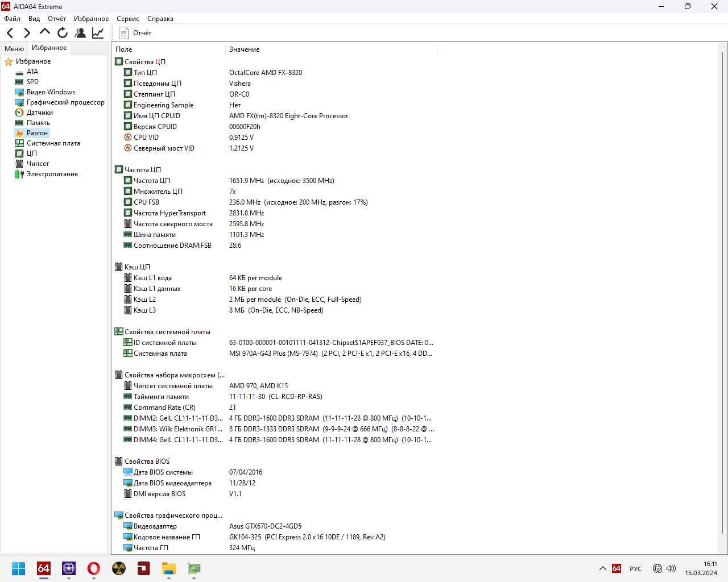
Task: Open the Вид menu
Action: [34, 19]
